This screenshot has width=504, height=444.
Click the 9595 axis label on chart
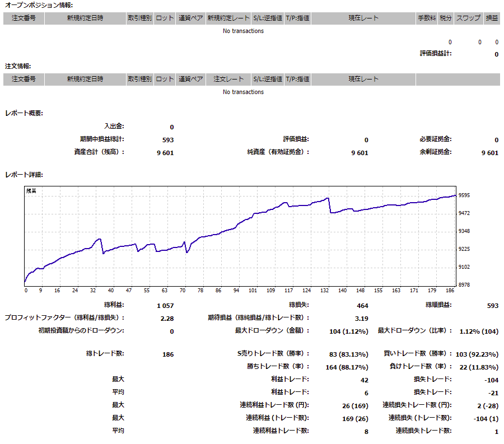[x=464, y=195]
